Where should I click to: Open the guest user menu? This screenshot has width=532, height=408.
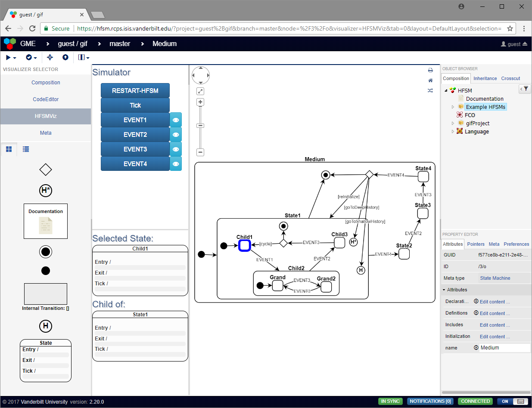coord(514,44)
